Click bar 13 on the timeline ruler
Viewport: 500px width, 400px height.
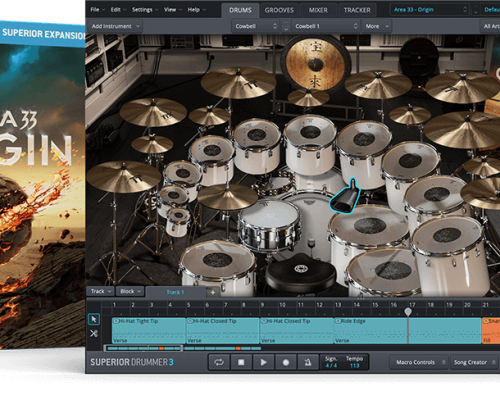(x=338, y=305)
